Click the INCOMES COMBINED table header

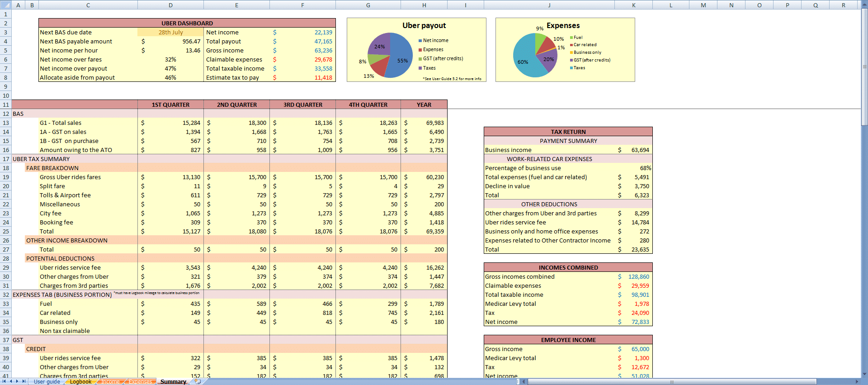[568, 267]
